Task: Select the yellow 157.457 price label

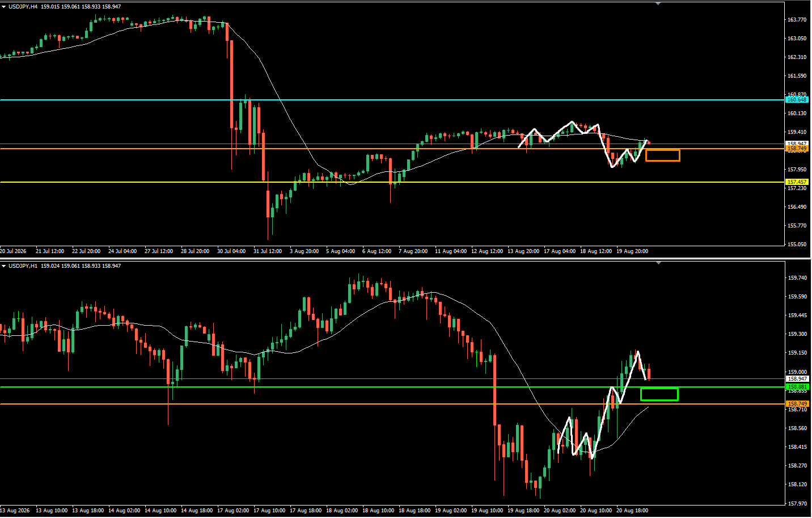Action: 797,182
